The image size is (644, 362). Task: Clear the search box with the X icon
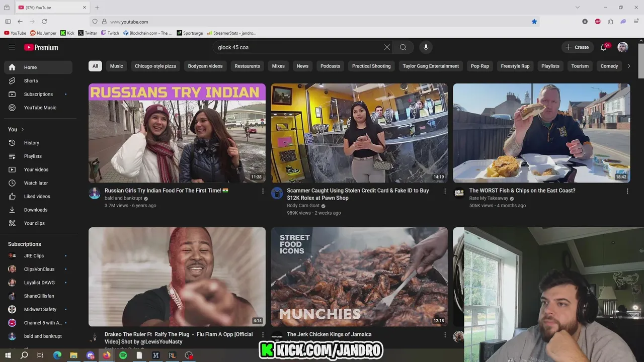387,47
